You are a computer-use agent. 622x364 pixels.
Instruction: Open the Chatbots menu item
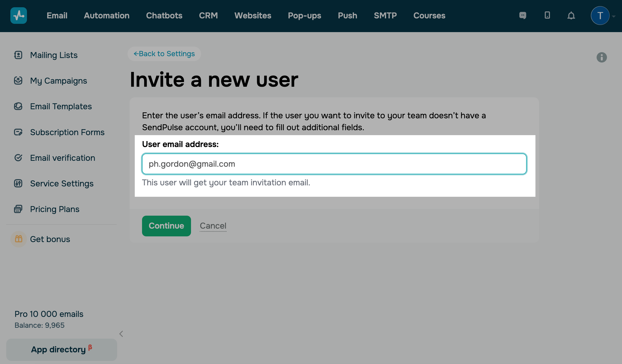(164, 16)
